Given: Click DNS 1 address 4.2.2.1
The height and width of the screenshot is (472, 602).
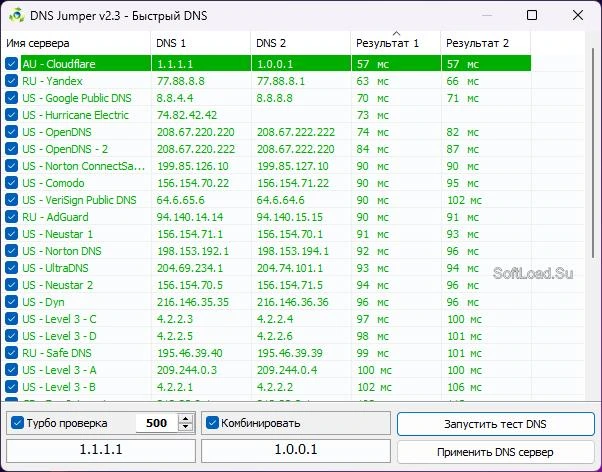Looking at the screenshot, I should click(x=175, y=387).
